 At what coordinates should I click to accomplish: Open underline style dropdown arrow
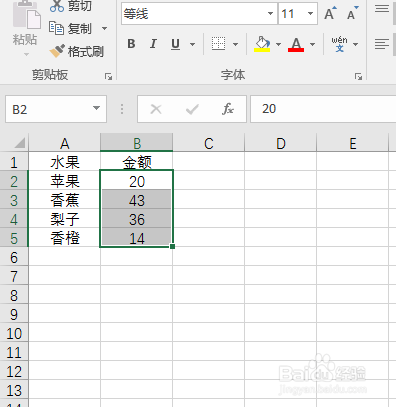(192, 44)
